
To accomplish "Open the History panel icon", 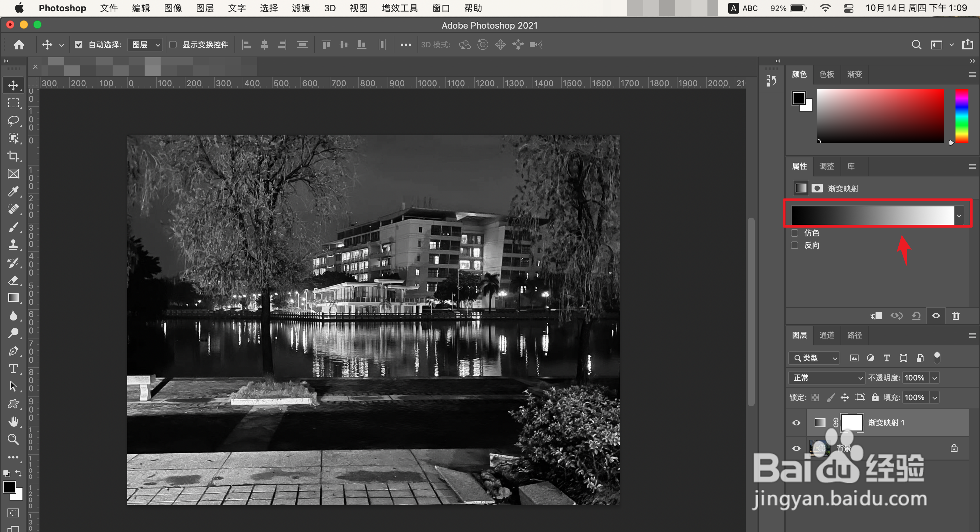I will [771, 81].
